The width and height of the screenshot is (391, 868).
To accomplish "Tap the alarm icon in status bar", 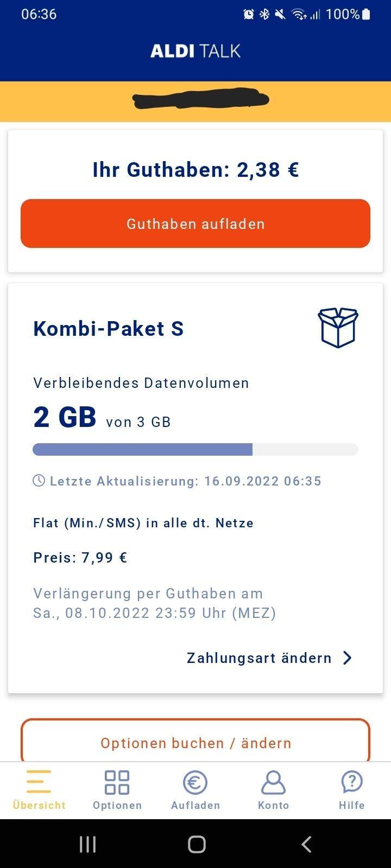I will tap(249, 15).
